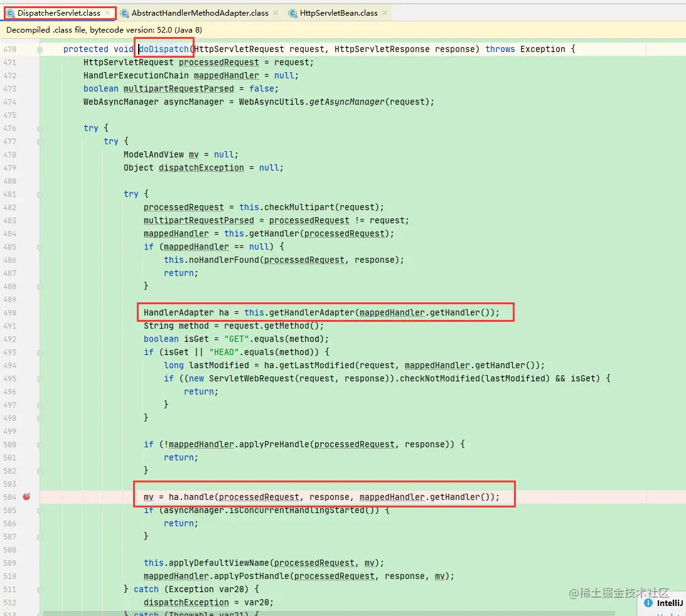Screen dimensions: 686x616
Task: Click multipartRequestParsed variable on line 473
Action: pos(178,88)
